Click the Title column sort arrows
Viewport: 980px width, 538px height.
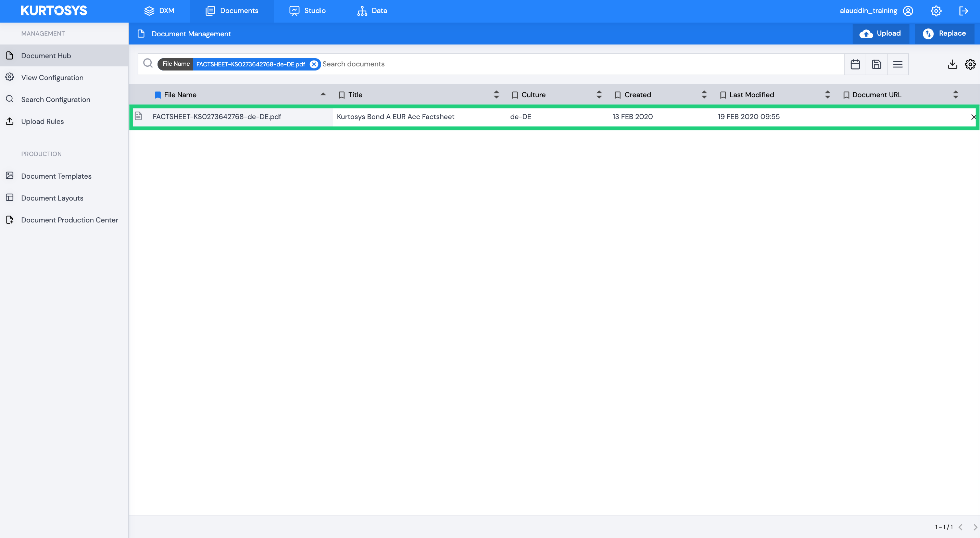coord(496,95)
